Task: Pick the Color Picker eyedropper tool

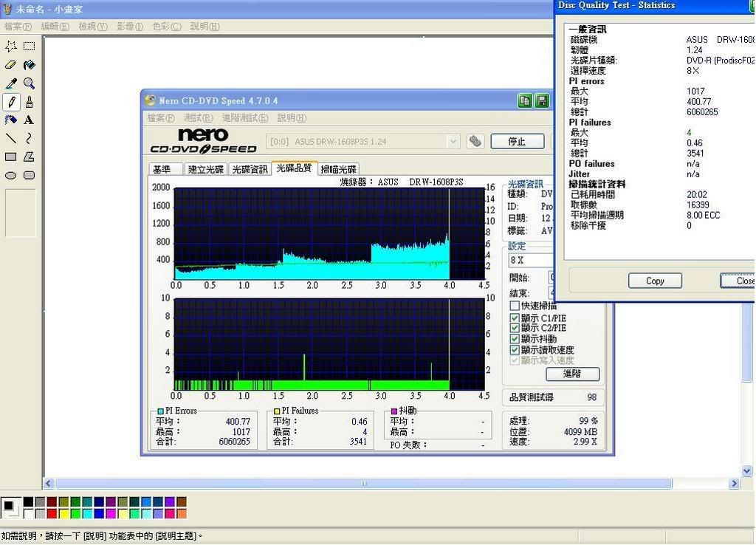Action: [11, 83]
